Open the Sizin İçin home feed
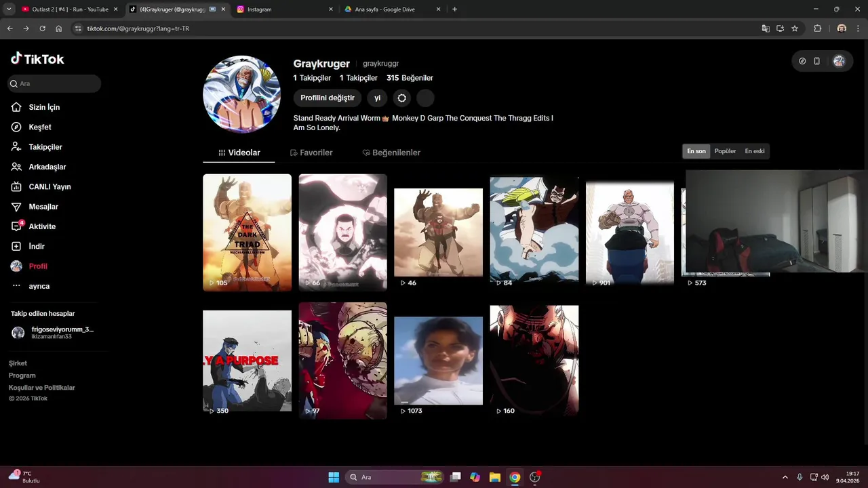The width and height of the screenshot is (868, 488). pos(44,107)
